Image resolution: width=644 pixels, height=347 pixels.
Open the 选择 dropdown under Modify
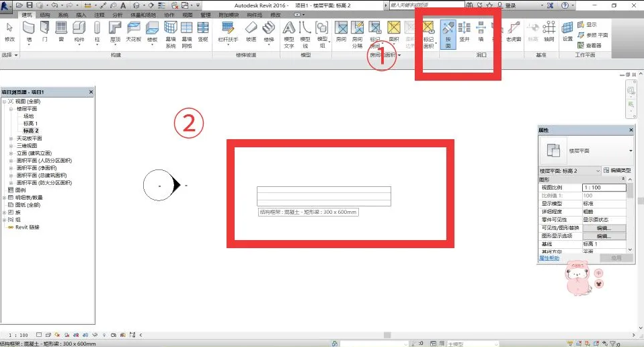coord(10,54)
